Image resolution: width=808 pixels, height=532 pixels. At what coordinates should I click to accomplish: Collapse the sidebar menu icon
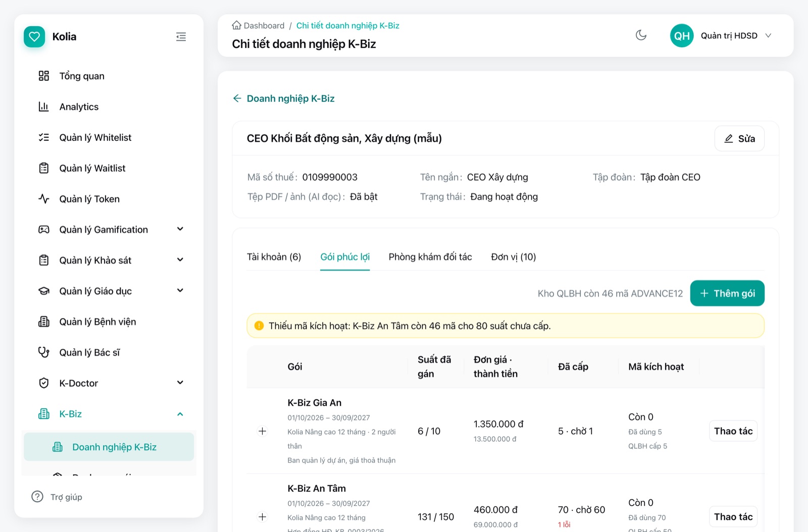(x=181, y=37)
